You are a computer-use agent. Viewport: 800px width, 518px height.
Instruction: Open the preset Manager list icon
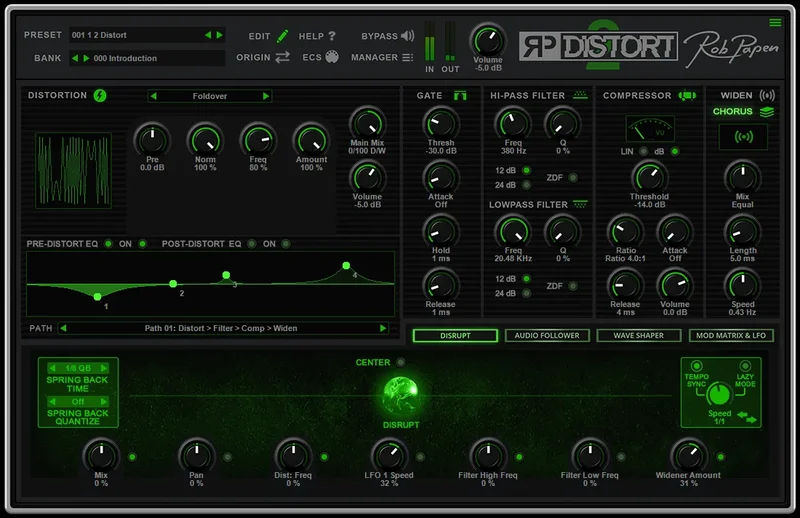tap(407, 58)
